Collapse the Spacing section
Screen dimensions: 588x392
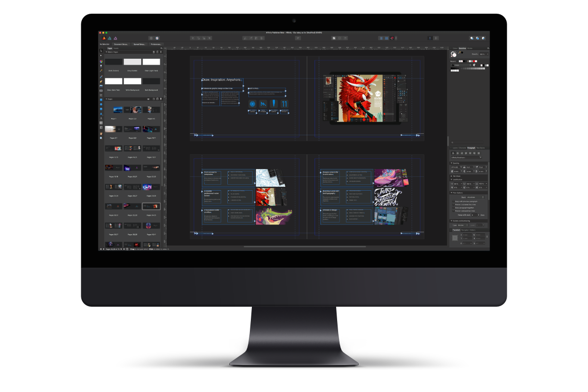pyautogui.click(x=451, y=163)
